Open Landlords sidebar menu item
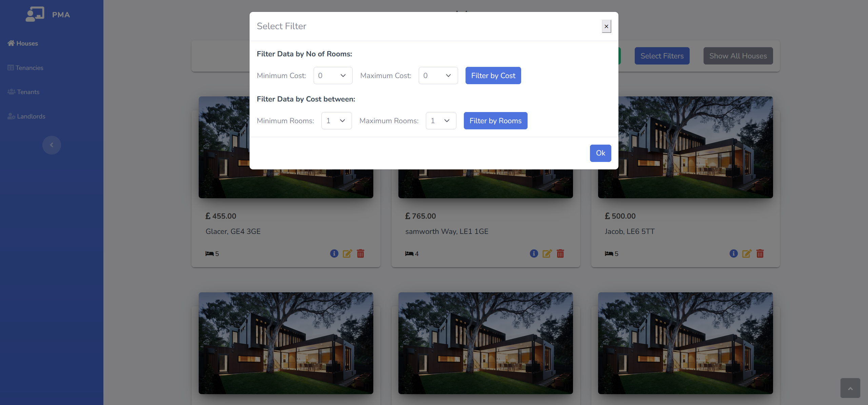The image size is (868, 405). click(x=31, y=116)
